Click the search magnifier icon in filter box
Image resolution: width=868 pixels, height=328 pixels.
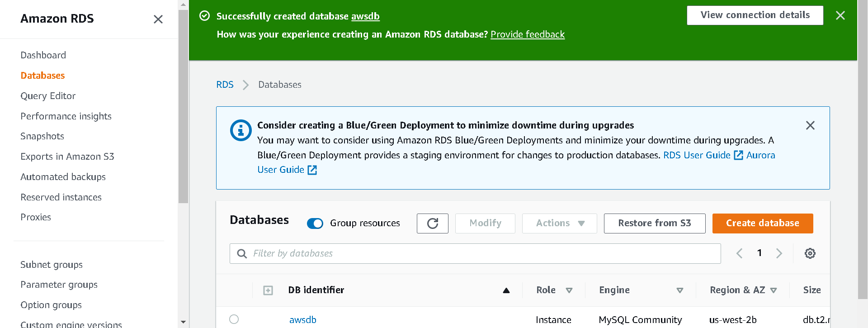click(x=242, y=254)
